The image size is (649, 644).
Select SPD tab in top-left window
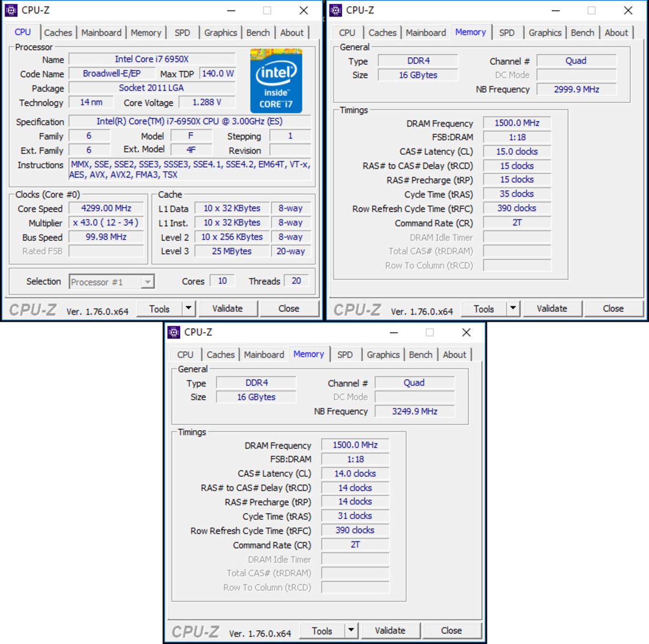point(182,32)
